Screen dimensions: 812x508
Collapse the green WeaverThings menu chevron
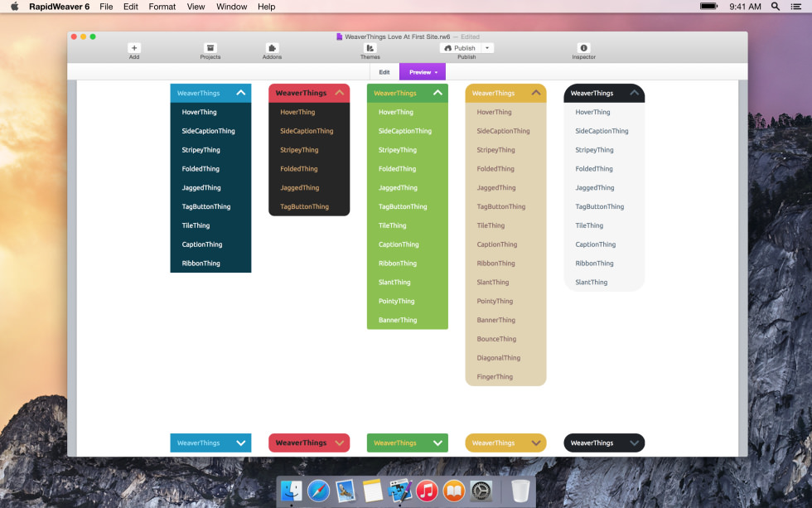coord(437,93)
